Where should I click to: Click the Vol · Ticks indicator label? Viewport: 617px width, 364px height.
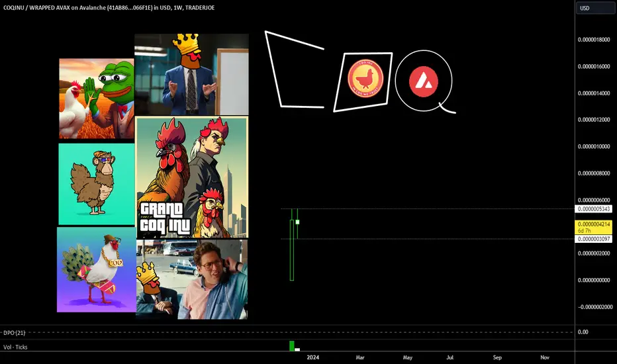15,347
